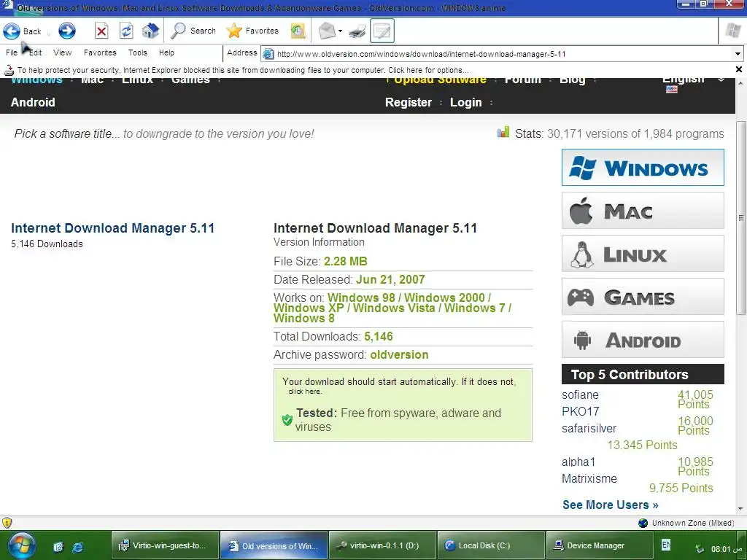747x560 pixels.
Task: Click the Windows 98 compatibility link
Action: (361, 297)
